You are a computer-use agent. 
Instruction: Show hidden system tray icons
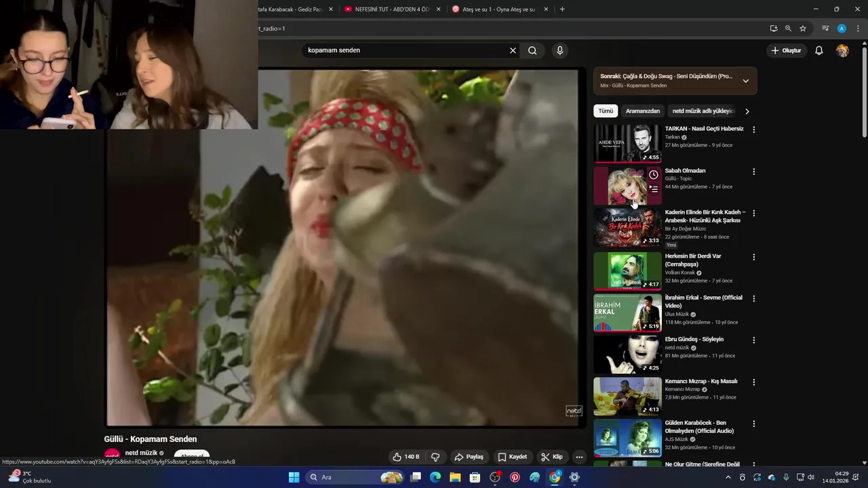(x=728, y=477)
